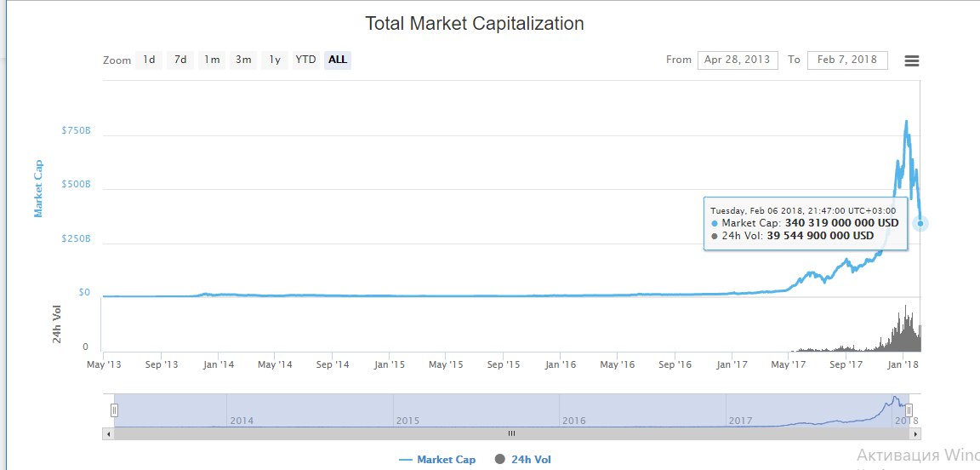This screenshot has height=470, width=980.
Task: Click 2015 in the navigator timeline
Action: 407,421
